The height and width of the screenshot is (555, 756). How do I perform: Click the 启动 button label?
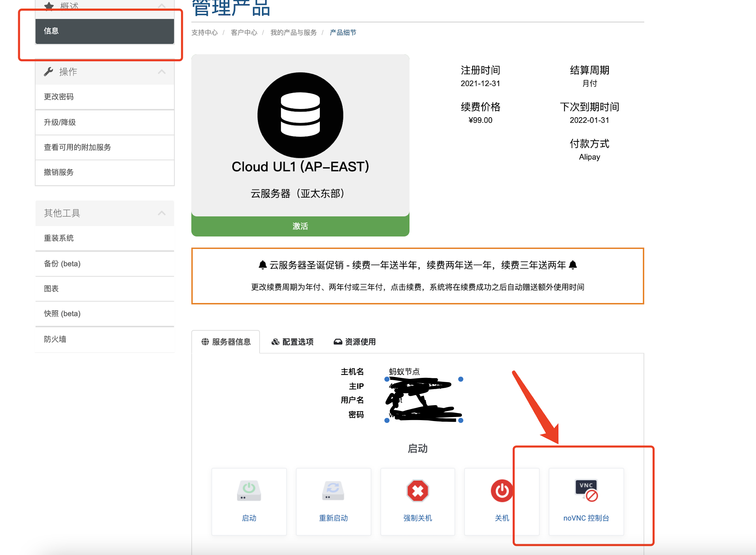[249, 518]
